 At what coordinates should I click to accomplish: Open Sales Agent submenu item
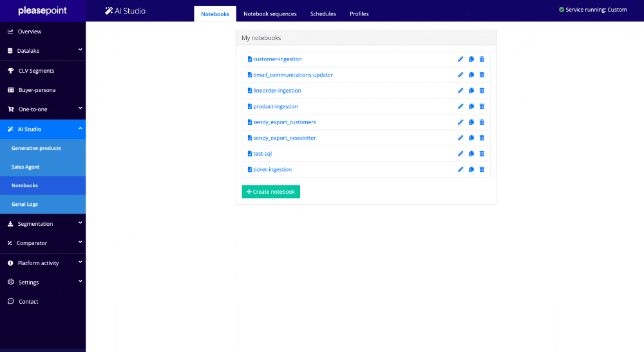[43, 167]
